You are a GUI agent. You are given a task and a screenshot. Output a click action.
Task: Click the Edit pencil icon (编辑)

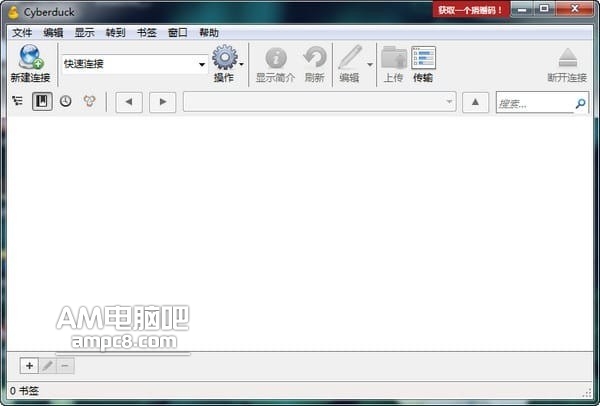coord(350,57)
